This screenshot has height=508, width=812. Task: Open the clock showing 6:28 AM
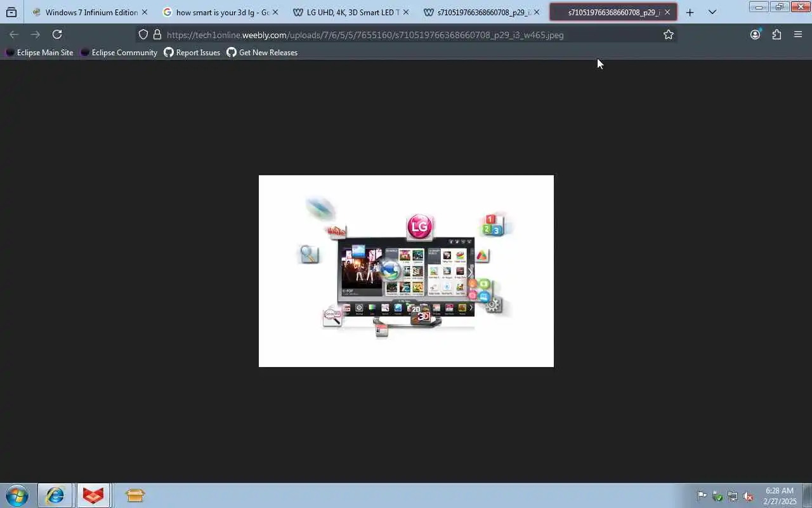click(x=779, y=496)
